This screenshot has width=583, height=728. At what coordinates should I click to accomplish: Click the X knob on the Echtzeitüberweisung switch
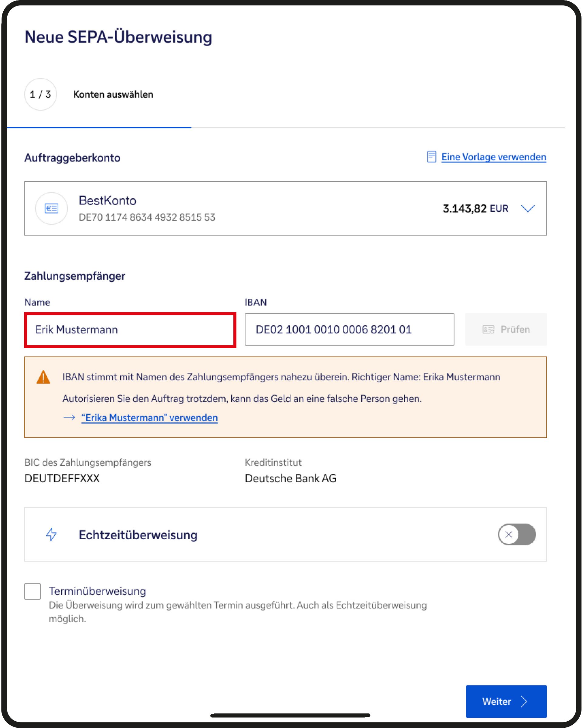click(x=509, y=534)
